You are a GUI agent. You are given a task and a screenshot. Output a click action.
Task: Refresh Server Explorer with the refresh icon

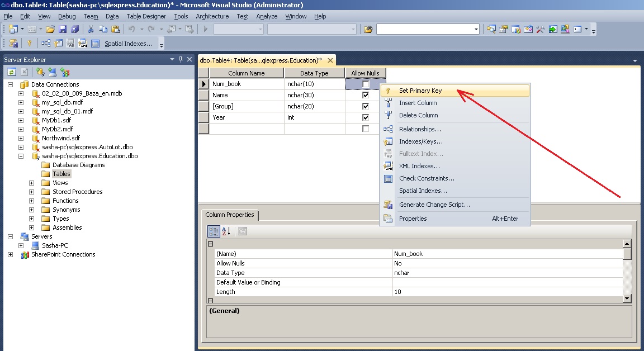[x=12, y=72]
